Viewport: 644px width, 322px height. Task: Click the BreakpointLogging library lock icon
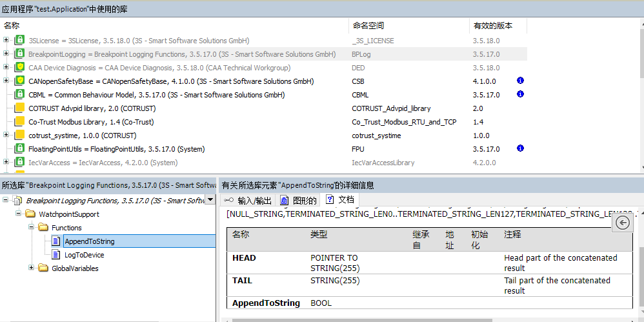(x=19, y=54)
